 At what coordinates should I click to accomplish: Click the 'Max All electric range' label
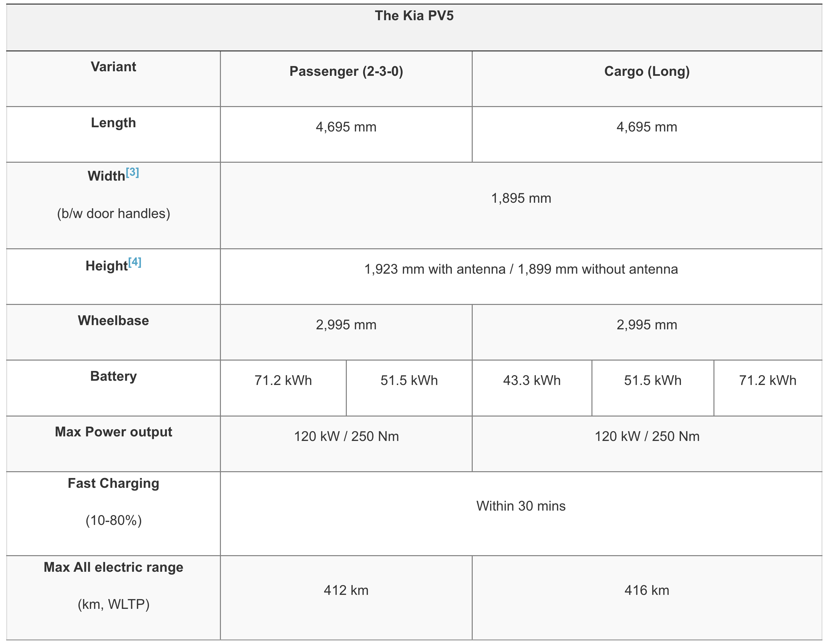tap(113, 567)
